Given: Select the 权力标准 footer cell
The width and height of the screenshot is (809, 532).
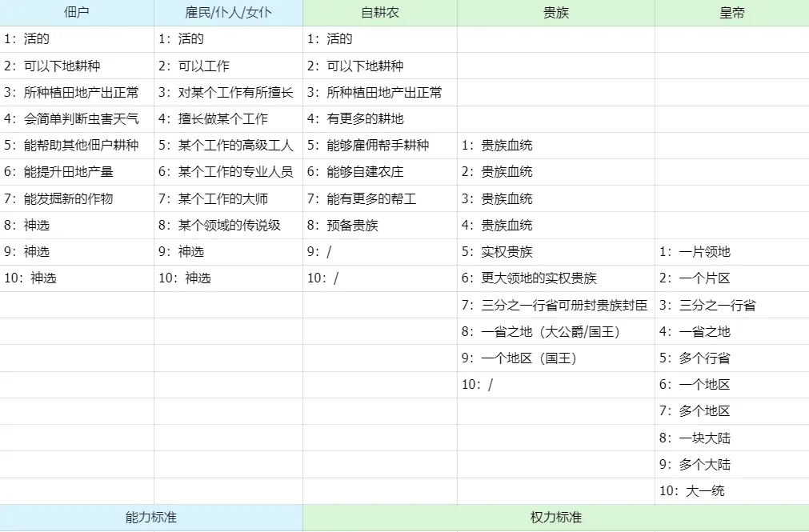Looking at the screenshot, I should pos(555,518).
